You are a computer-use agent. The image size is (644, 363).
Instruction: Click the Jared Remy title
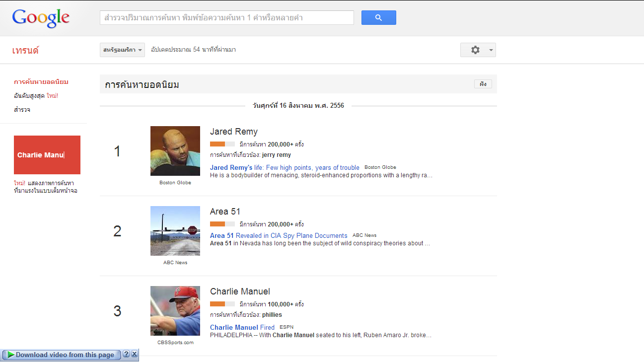[x=234, y=132]
